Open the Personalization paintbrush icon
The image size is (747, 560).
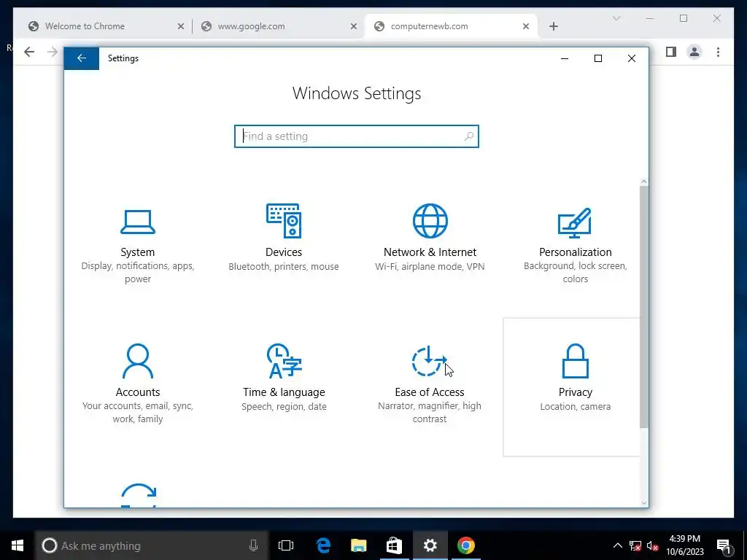[575, 222]
